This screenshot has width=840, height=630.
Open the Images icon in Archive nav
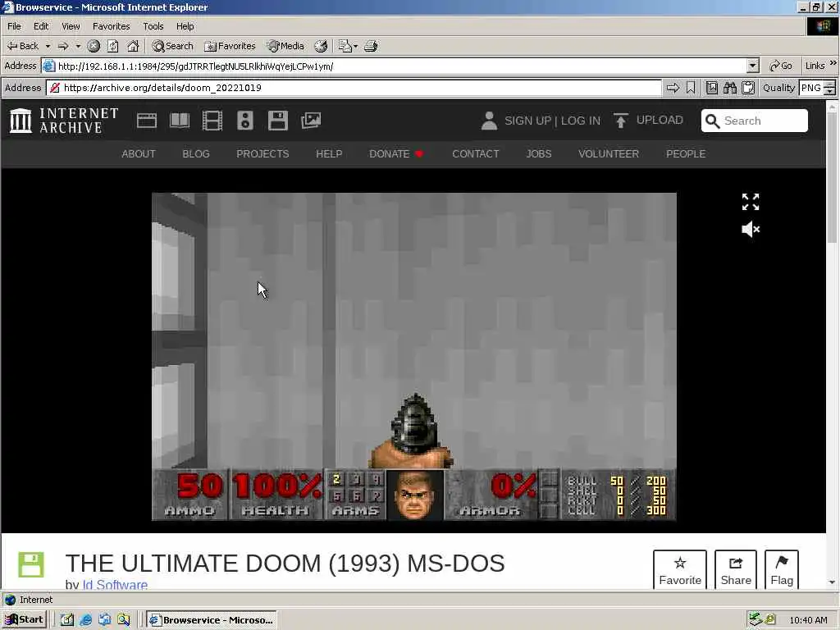(311, 121)
